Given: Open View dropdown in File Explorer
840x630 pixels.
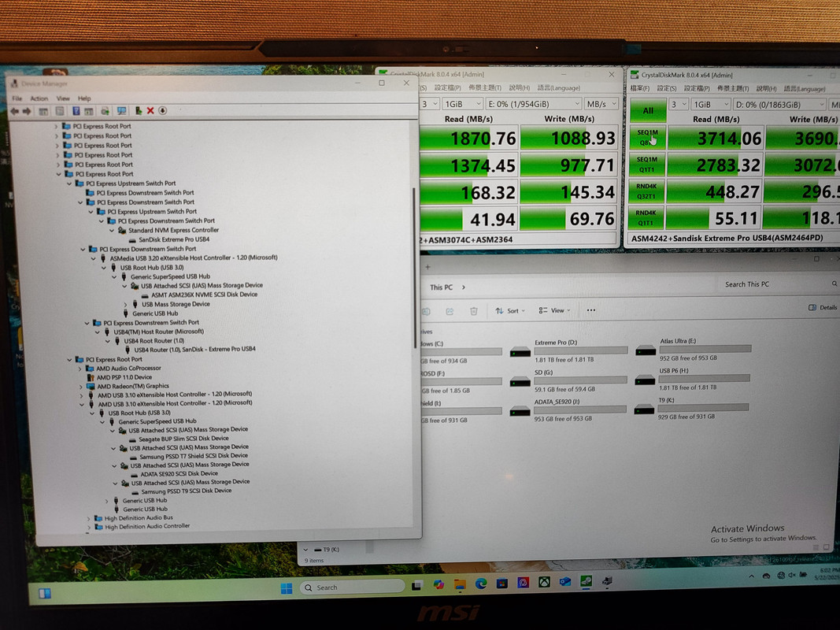Looking at the screenshot, I should pos(554,310).
